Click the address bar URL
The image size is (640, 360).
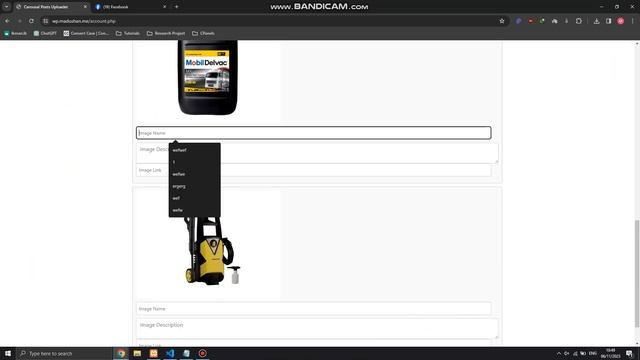coord(84,21)
